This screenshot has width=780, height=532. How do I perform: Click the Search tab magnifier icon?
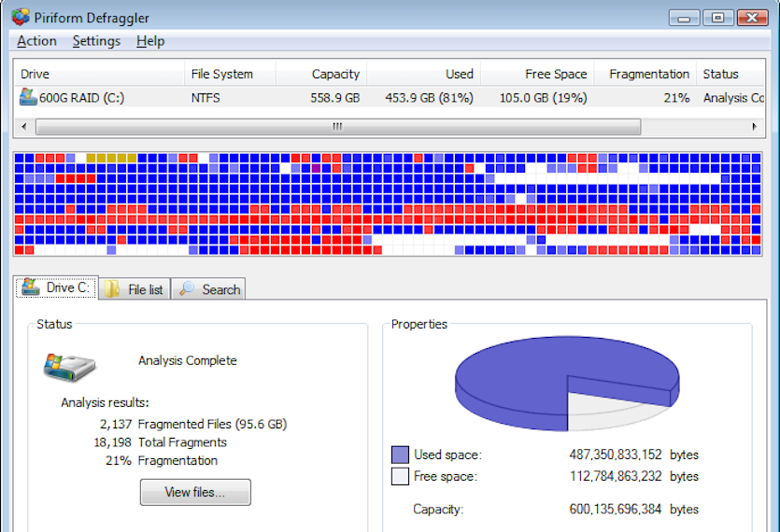188,289
